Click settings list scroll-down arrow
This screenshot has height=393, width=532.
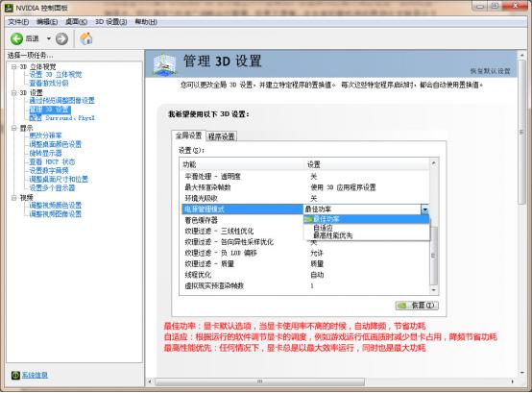coord(434,290)
